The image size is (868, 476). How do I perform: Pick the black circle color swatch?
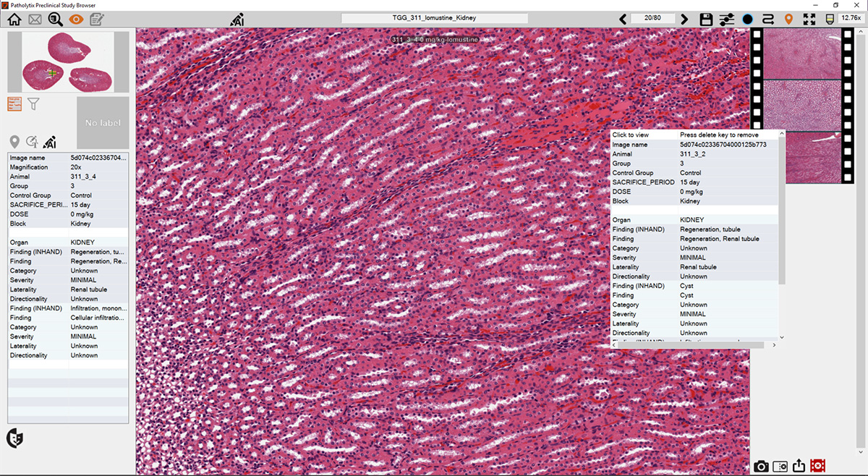(x=748, y=20)
